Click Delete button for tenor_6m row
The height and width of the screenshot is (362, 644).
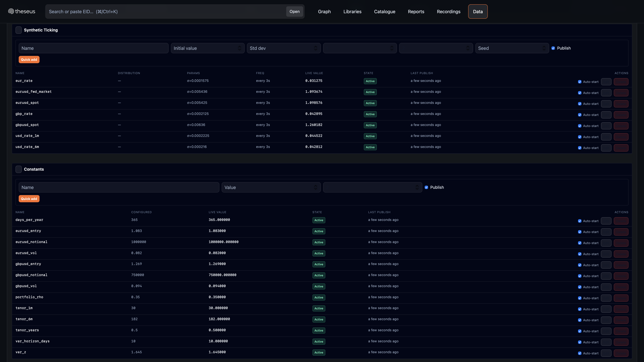[x=621, y=320]
